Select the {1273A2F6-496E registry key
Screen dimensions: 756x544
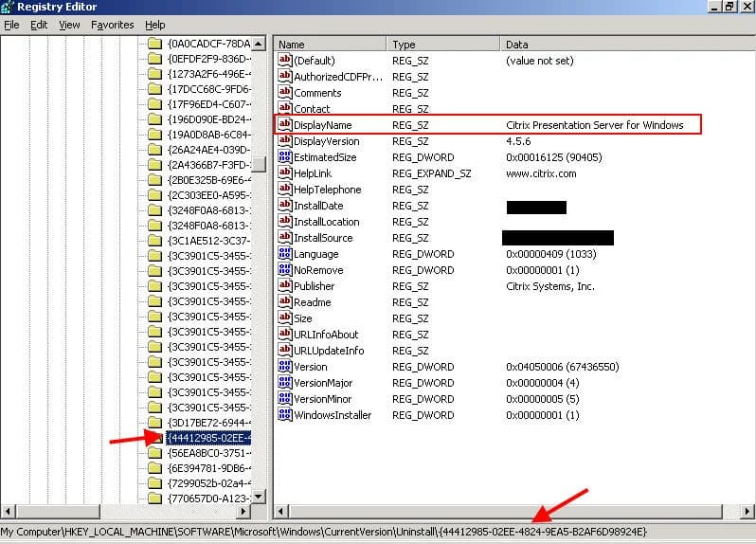tap(209, 74)
